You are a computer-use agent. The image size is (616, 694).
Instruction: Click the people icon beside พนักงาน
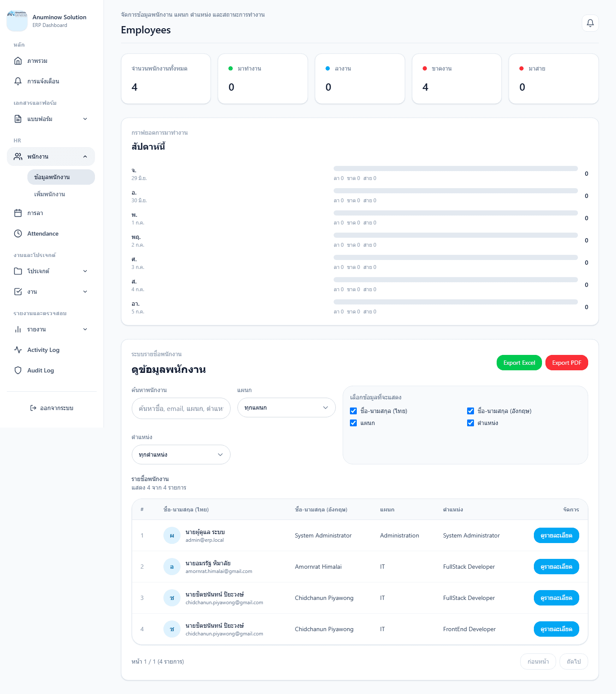coord(18,157)
